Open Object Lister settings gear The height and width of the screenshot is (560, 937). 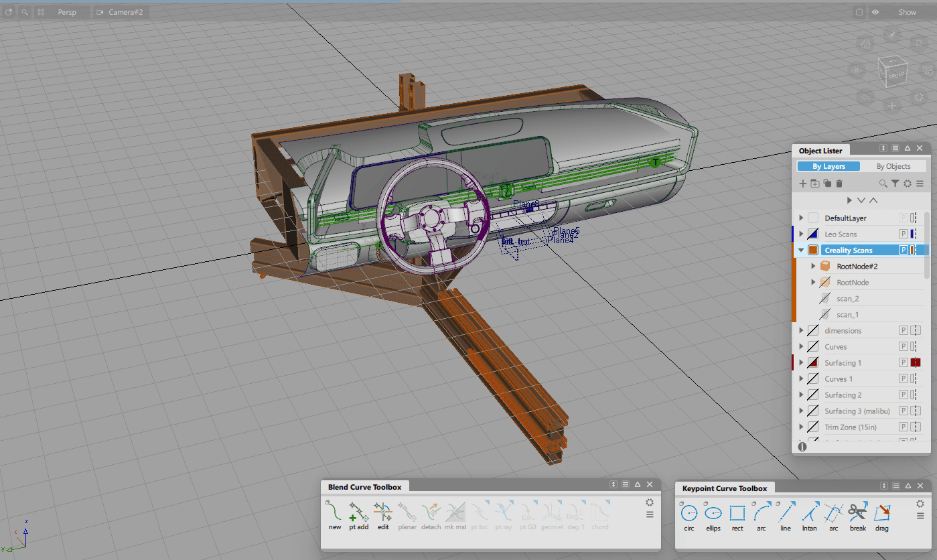click(x=908, y=184)
